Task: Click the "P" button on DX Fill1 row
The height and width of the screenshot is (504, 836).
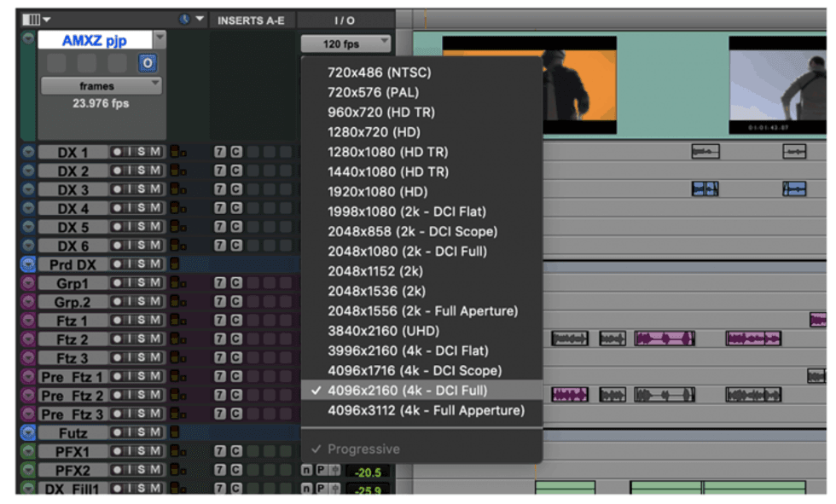Action: coord(321,489)
